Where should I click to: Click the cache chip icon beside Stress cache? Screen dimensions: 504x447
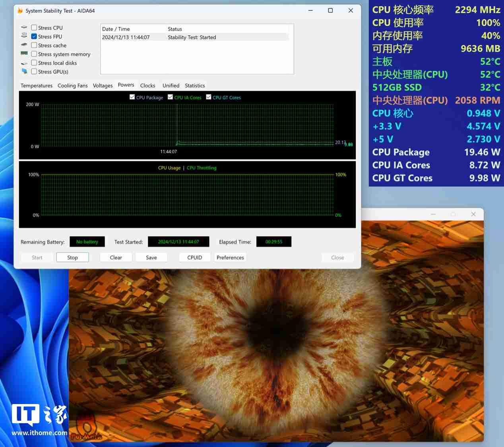24,45
